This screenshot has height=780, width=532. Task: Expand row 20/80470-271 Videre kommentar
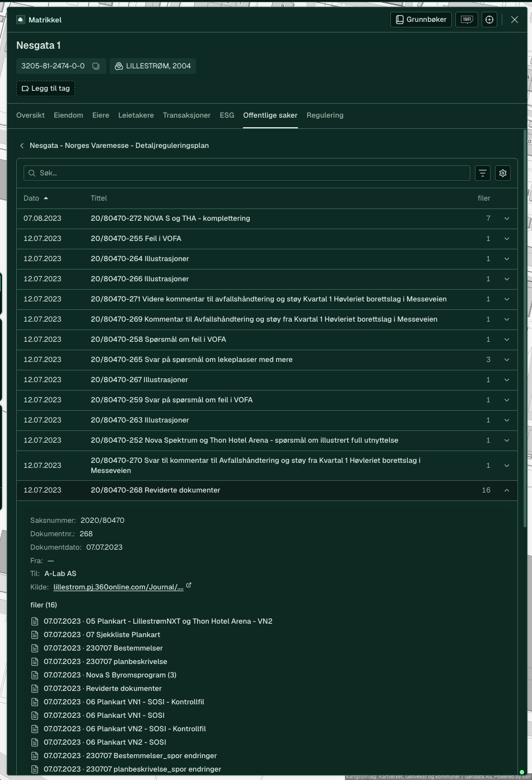[x=507, y=299]
